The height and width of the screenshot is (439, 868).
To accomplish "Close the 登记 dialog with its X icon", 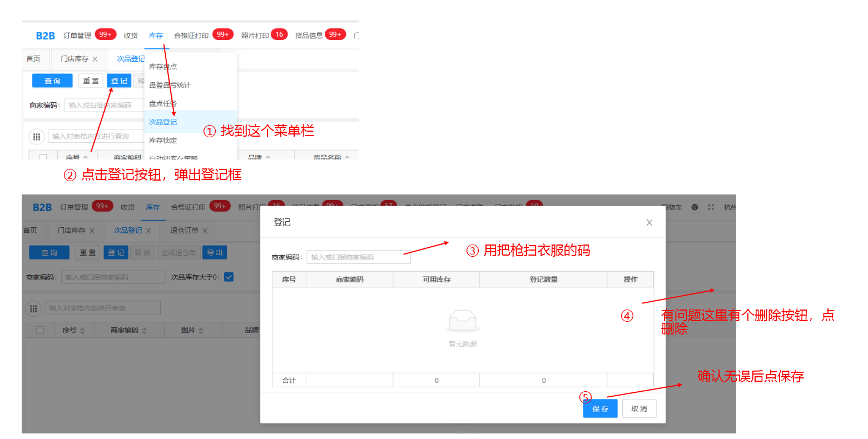I will click(x=649, y=223).
